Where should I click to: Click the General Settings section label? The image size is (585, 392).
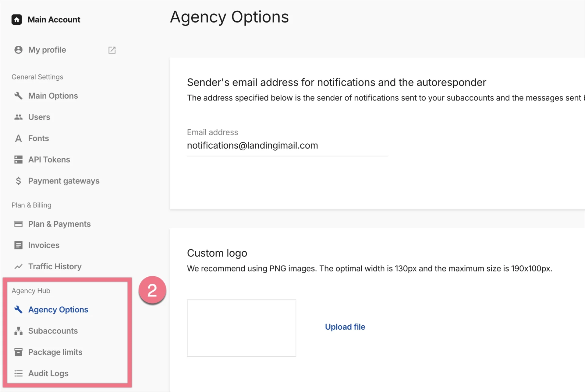[37, 77]
